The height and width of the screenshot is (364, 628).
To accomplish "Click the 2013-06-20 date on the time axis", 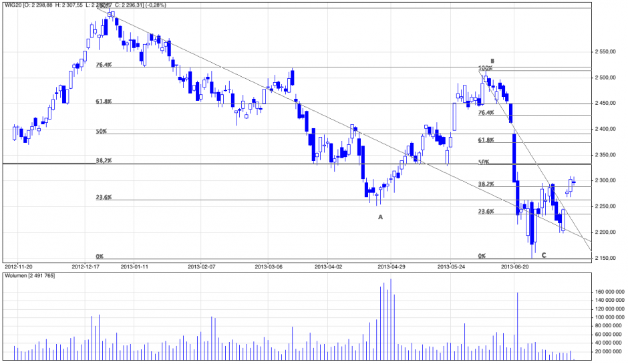I will [514, 266].
